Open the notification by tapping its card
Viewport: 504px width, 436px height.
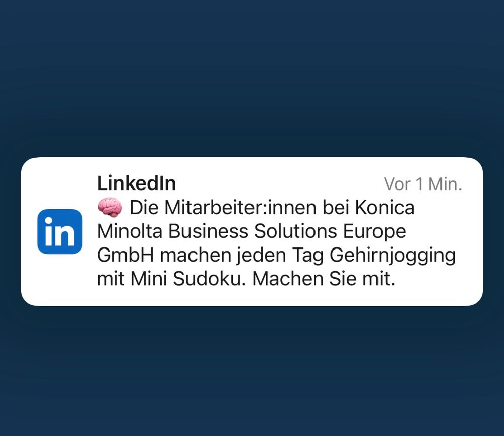(252, 232)
